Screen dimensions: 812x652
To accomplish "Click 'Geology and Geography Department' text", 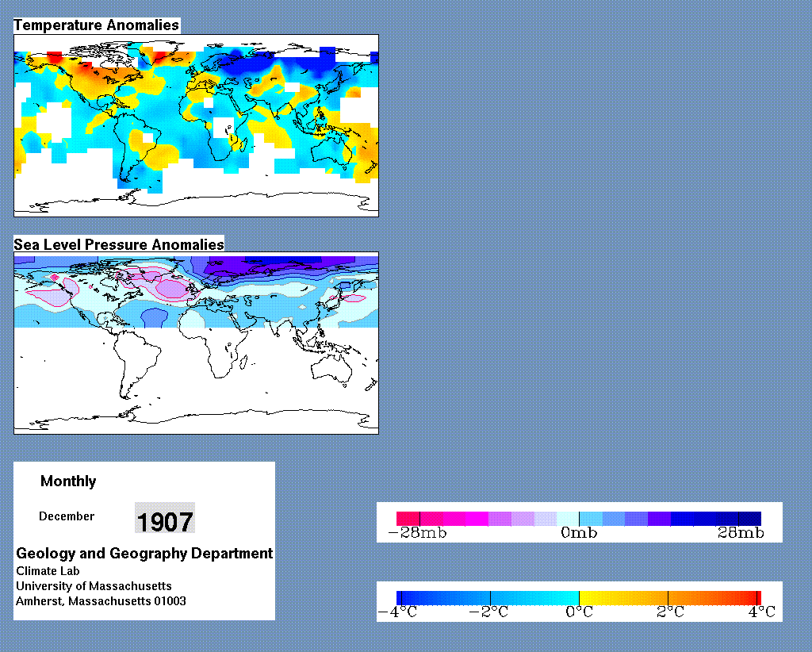I will click(x=144, y=553).
